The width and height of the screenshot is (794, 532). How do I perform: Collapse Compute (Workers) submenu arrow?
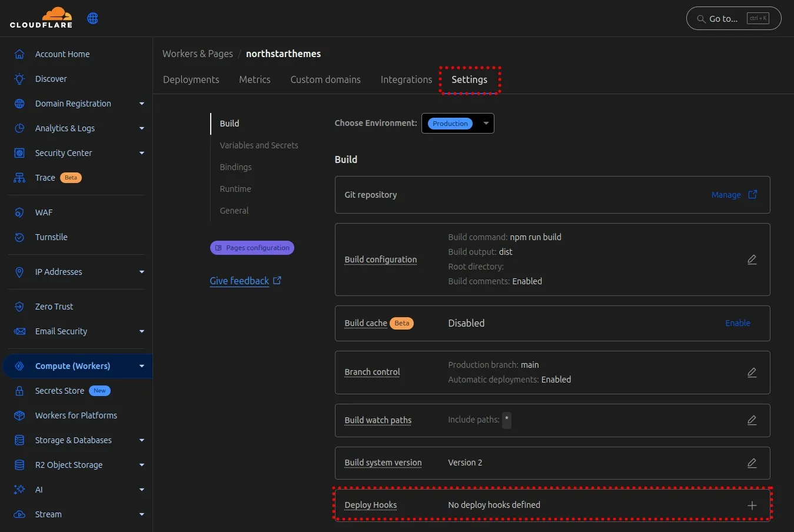pyautogui.click(x=142, y=366)
